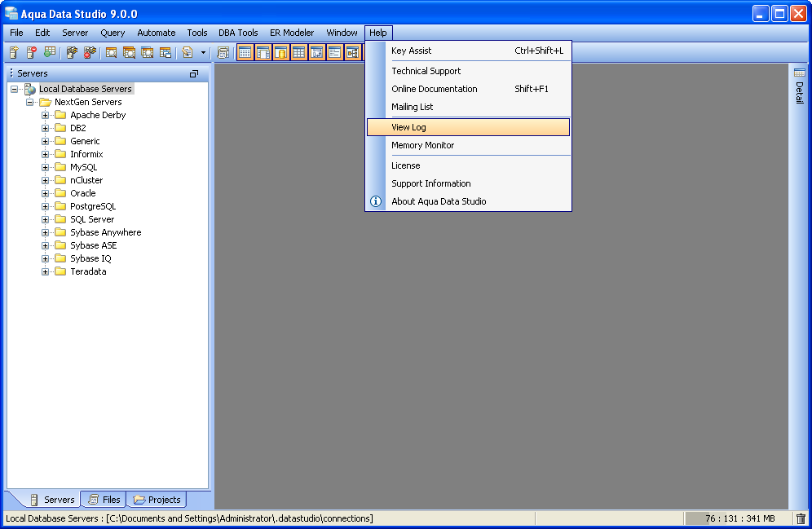
Task: Click the disconnect plug icon with red badge
Action: pyautogui.click(x=90, y=52)
